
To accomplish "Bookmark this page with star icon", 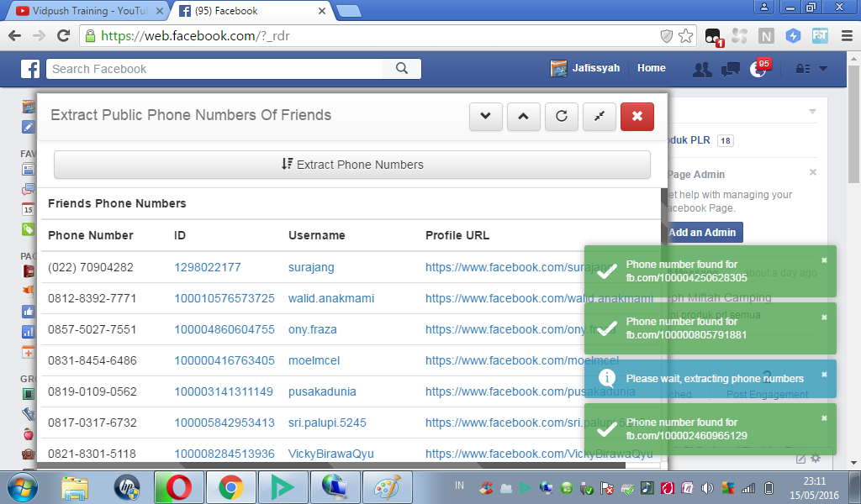I will pos(686,36).
